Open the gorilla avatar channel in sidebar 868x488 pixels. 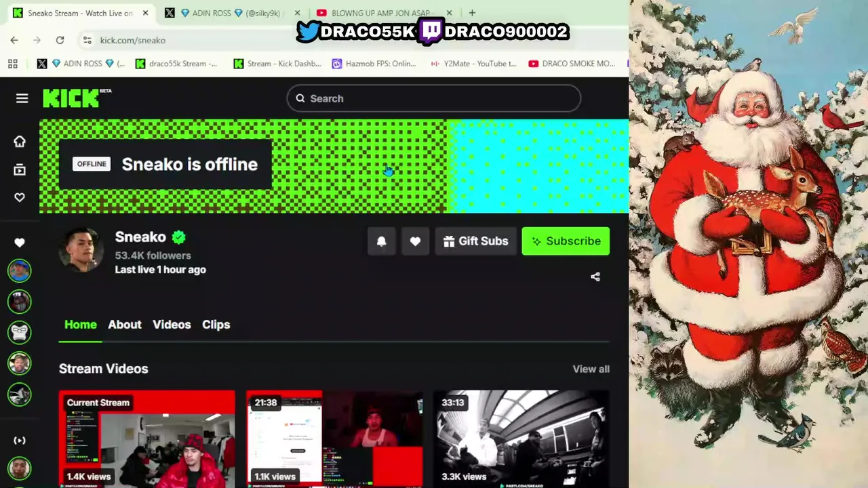tap(20, 332)
